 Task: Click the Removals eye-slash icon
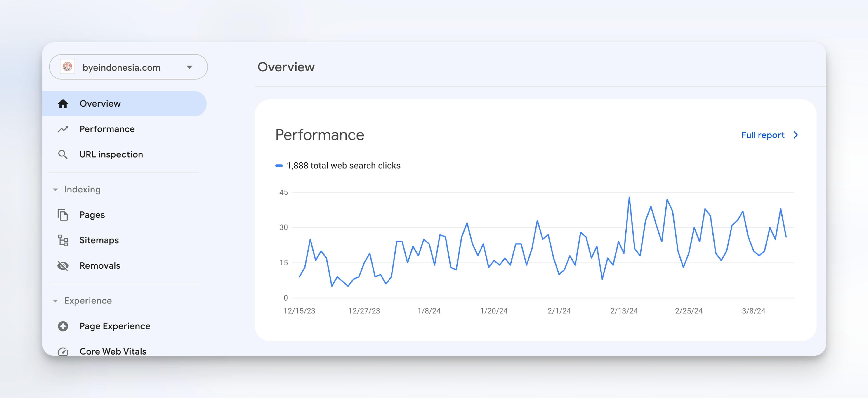coord(63,266)
